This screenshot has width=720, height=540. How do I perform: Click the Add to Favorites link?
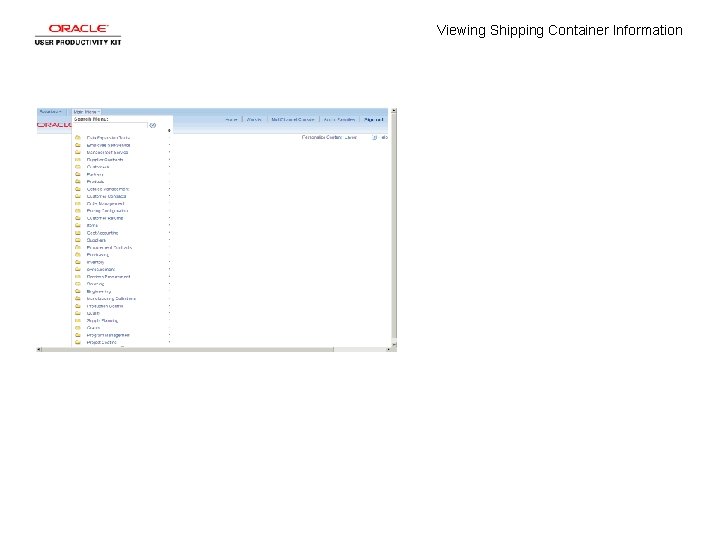click(x=339, y=120)
